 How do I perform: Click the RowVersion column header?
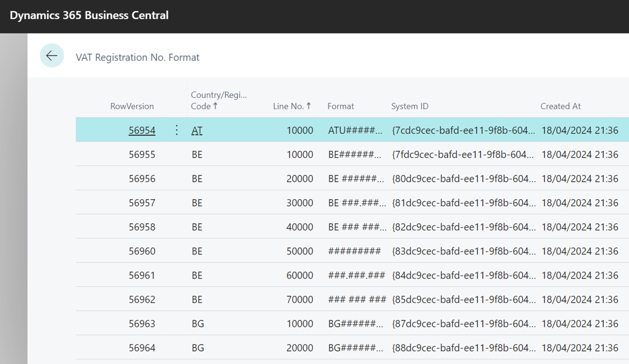click(x=132, y=106)
